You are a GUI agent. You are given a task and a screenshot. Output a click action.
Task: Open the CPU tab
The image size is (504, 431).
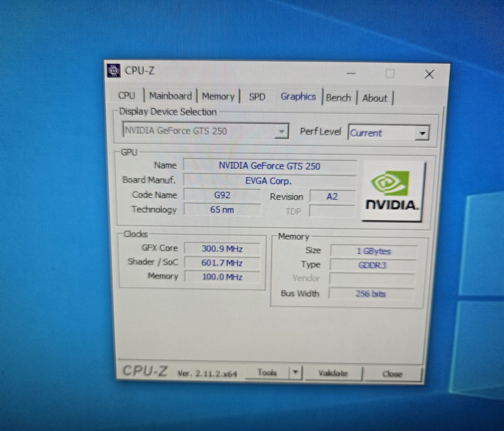[127, 95]
